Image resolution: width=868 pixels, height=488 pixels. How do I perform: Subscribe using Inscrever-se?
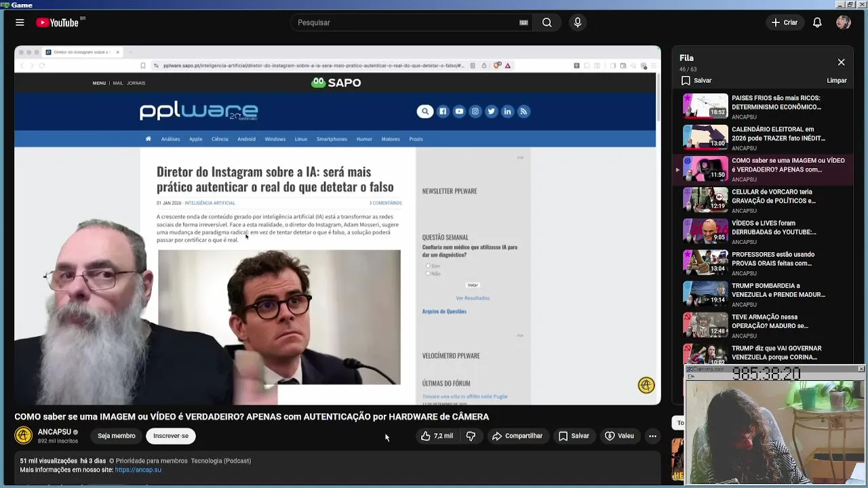tap(171, 436)
